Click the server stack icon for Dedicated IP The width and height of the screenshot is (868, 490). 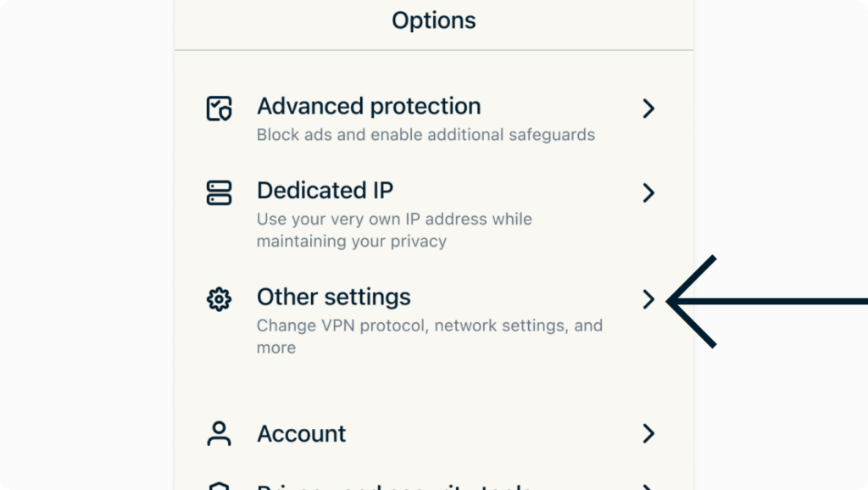click(x=219, y=193)
